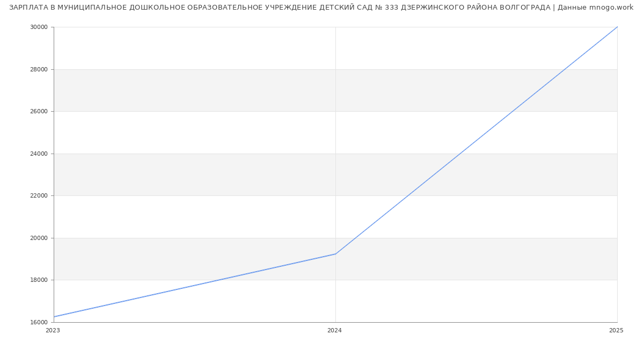Select the 16000 y-axis label
This screenshot has height=349, width=644.
(40, 322)
